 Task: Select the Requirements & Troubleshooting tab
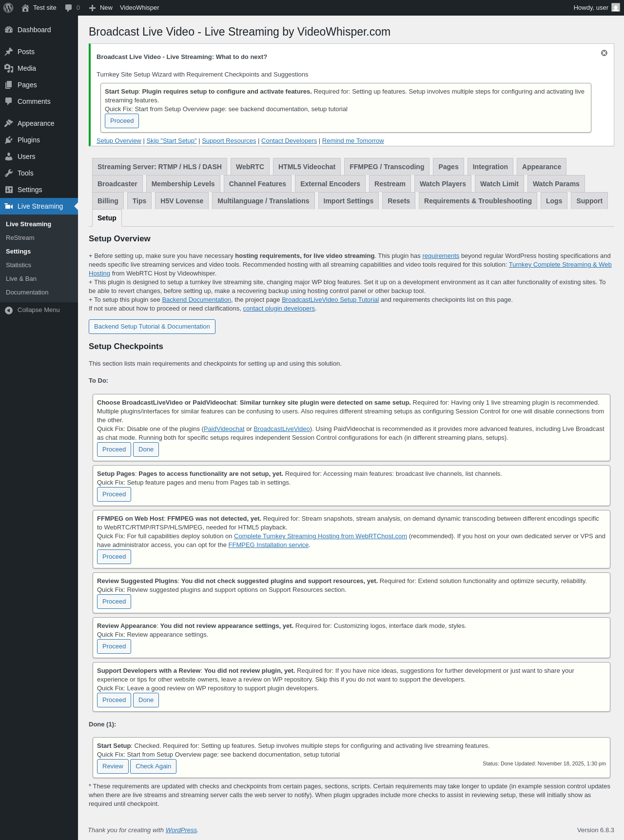click(x=478, y=201)
